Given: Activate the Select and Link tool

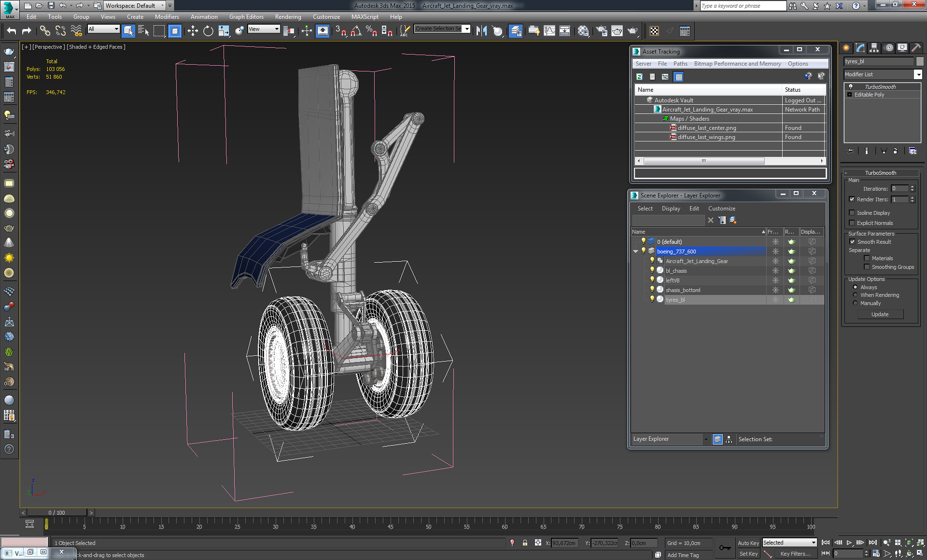Looking at the screenshot, I should pos(45,31).
